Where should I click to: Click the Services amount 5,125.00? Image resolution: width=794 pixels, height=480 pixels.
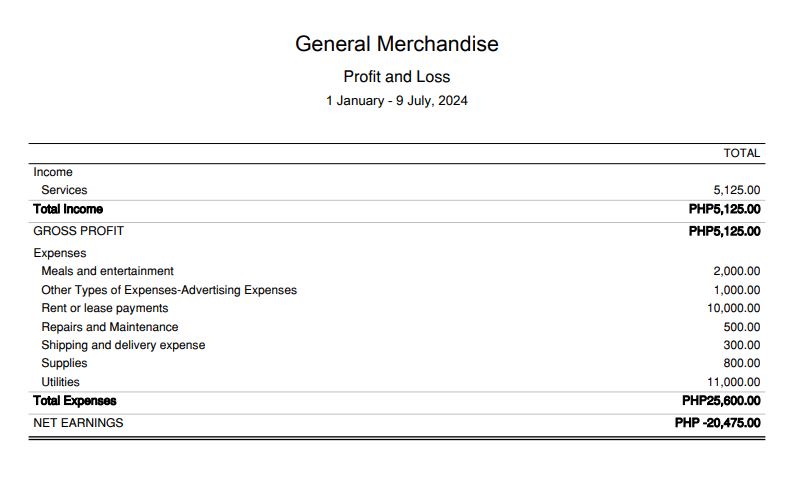point(736,190)
